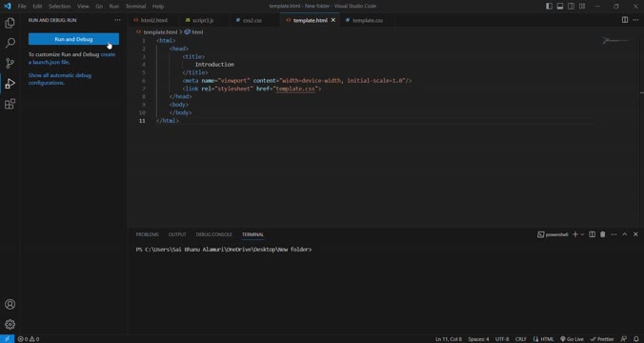Change indentation Spaces: 4 setting

point(478,339)
